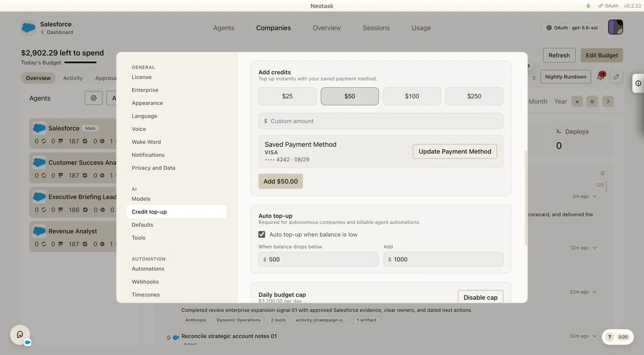The image size is (644, 355).
Task: Click the plus icon next to Year
Action: click(577, 101)
